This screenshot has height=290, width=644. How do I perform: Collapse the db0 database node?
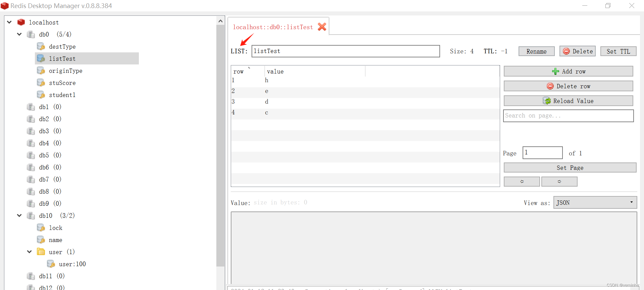[x=19, y=34]
